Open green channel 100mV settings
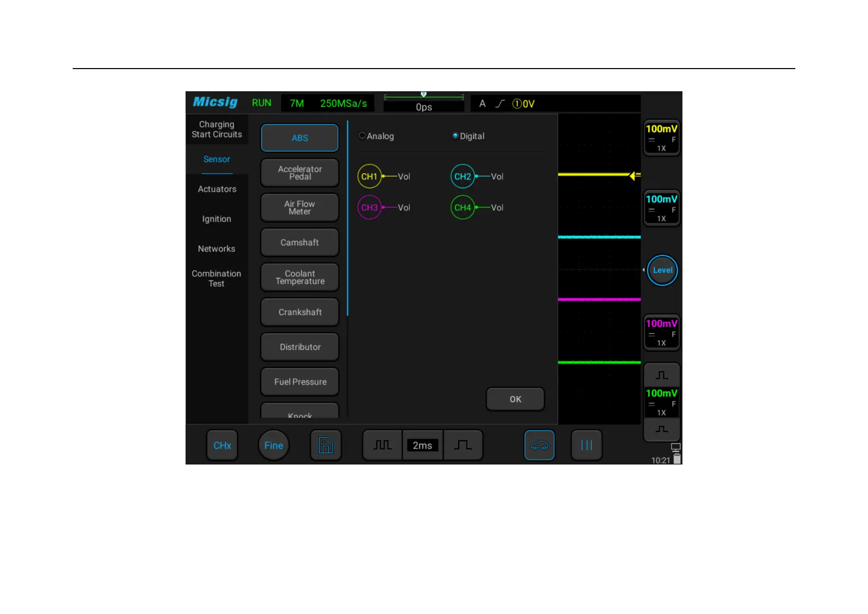 tap(662, 402)
